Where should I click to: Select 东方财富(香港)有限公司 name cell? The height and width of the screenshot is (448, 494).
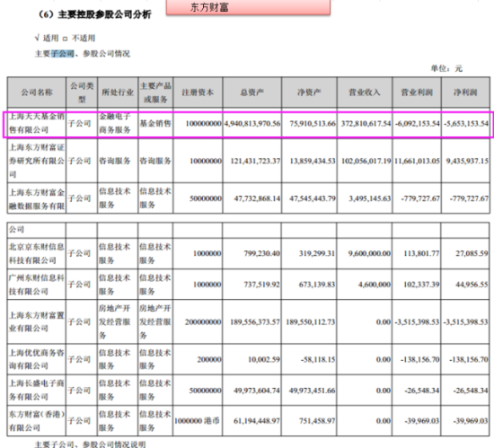pos(37,421)
